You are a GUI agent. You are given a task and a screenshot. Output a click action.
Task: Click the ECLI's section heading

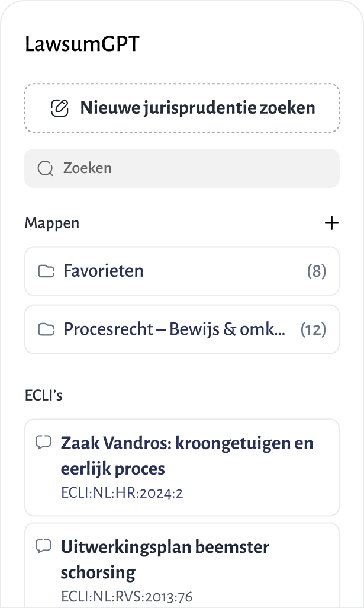click(x=43, y=396)
